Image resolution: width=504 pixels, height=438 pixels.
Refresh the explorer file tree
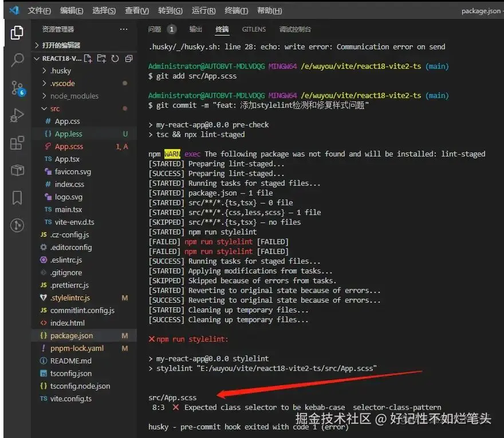115,58
